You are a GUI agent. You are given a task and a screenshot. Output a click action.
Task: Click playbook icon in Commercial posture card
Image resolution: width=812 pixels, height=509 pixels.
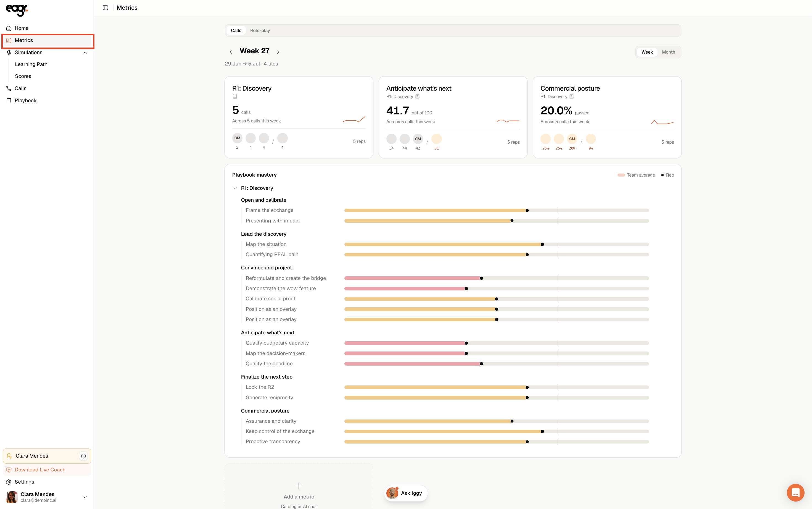(571, 97)
